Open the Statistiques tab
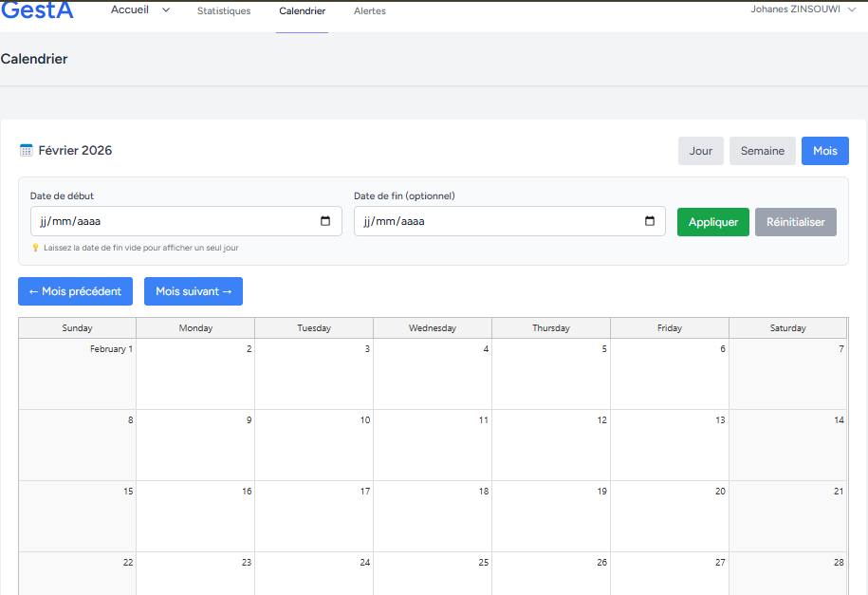The height and width of the screenshot is (595, 868). 224,11
